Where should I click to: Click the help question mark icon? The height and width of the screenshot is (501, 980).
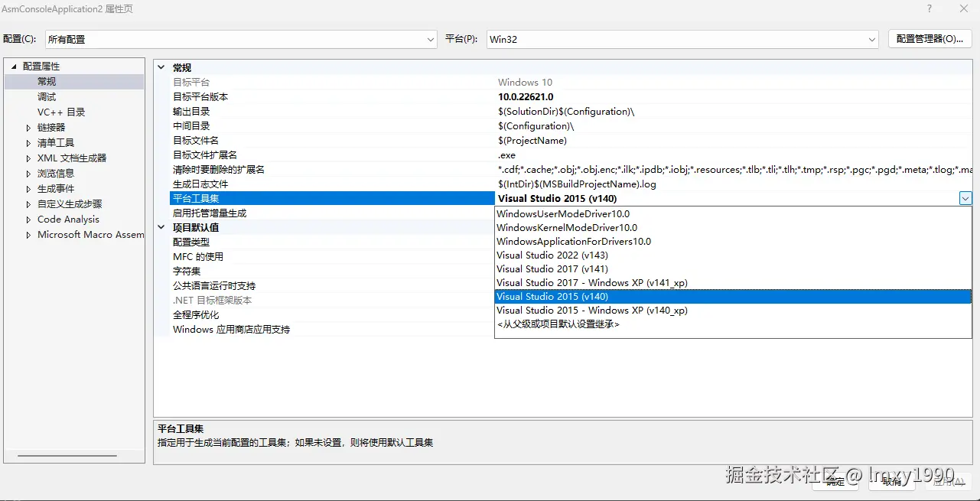click(x=930, y=9)
